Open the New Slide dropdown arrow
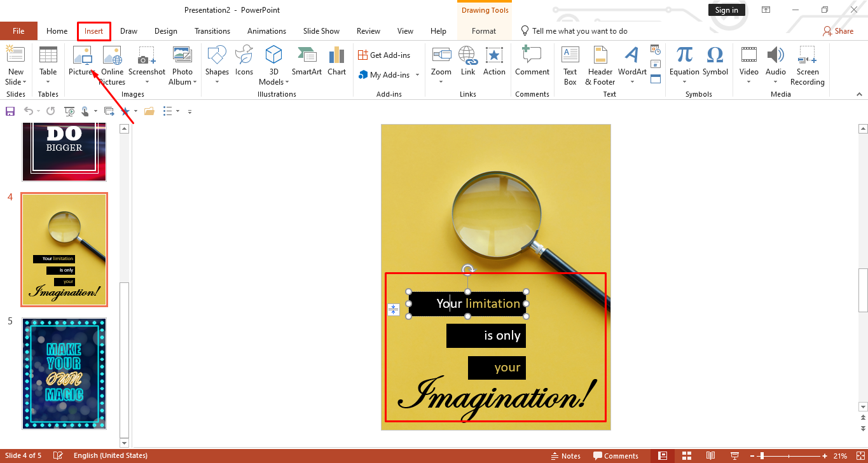The height and width of the screenshot is (463, 868). pyautogui.click(x=24, y=82)
